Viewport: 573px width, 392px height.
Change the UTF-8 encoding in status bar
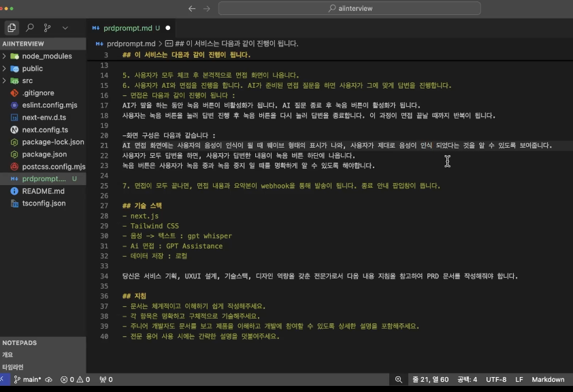tap(496, 380)
